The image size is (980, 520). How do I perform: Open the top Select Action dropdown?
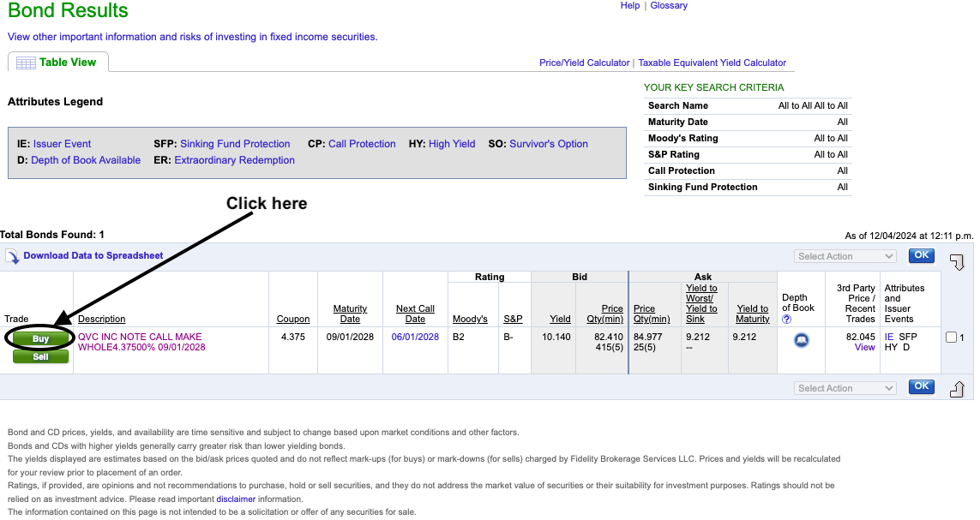click(x=845, y=256)
